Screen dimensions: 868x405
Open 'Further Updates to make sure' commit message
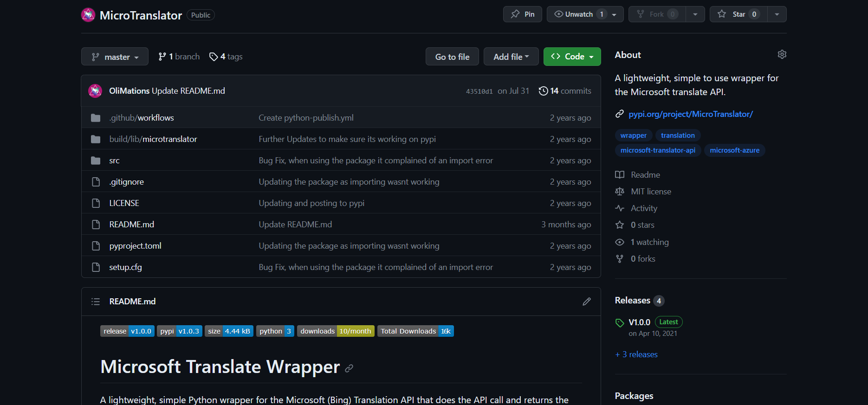tap(347, 139)
